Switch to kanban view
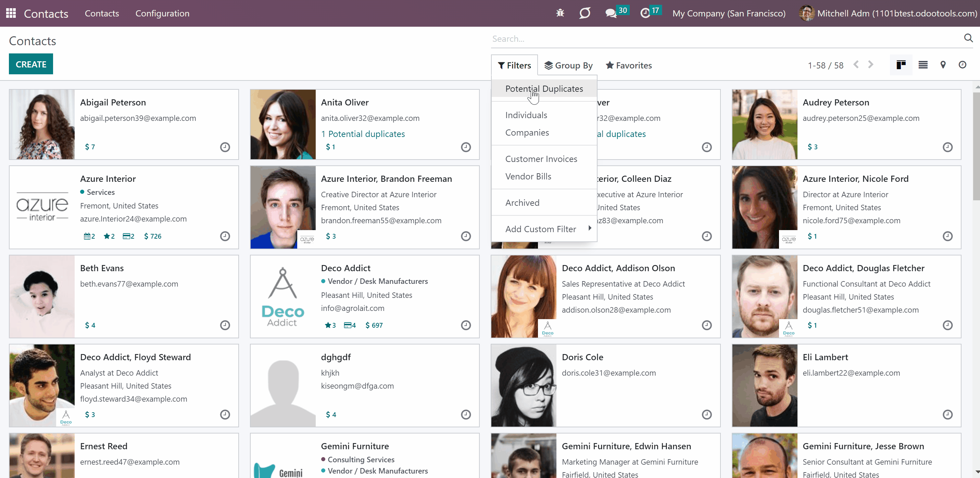 [x=901, y=65]
